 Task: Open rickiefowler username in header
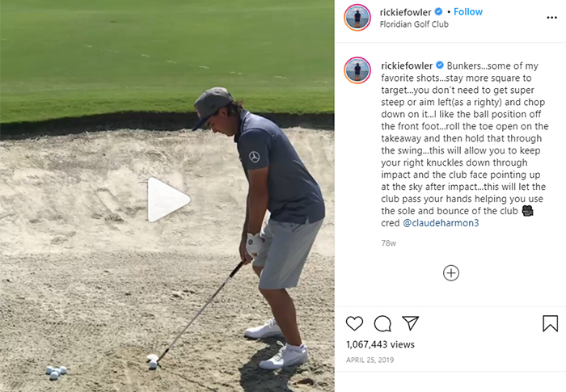405,12
